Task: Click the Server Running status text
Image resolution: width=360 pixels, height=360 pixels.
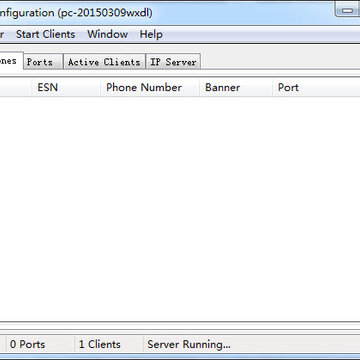Action: click(x=189, y=344)
